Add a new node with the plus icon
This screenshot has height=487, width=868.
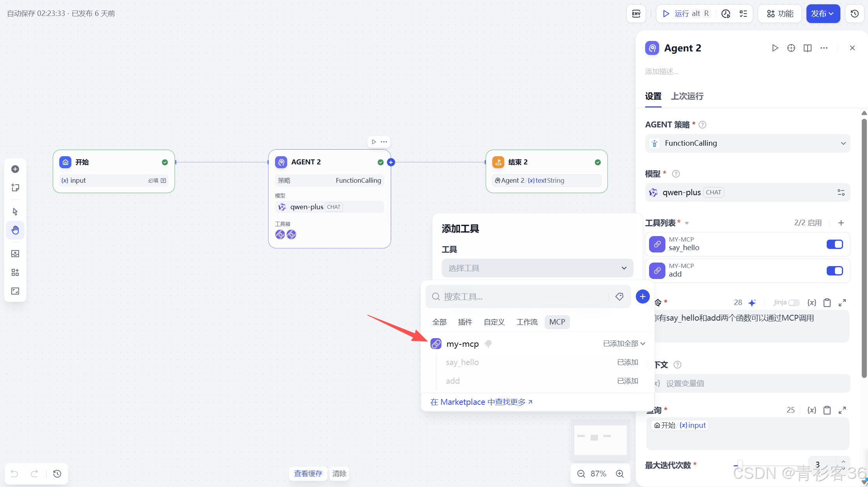[15, 169]
